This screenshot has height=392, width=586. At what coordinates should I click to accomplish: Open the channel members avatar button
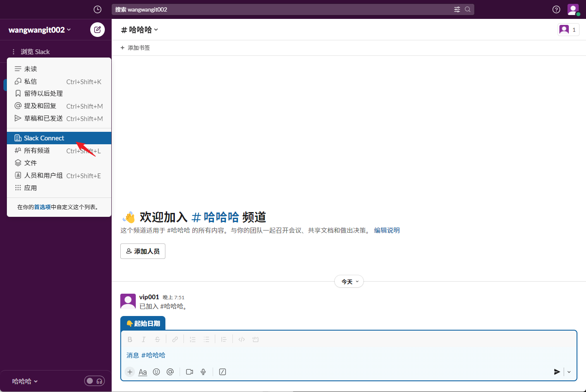click(568, 30)
